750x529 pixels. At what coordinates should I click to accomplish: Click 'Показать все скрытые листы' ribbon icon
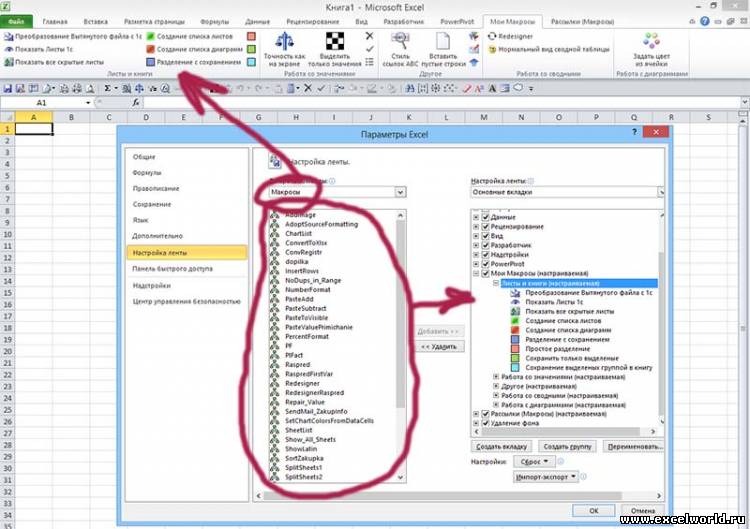pos(9,62)
